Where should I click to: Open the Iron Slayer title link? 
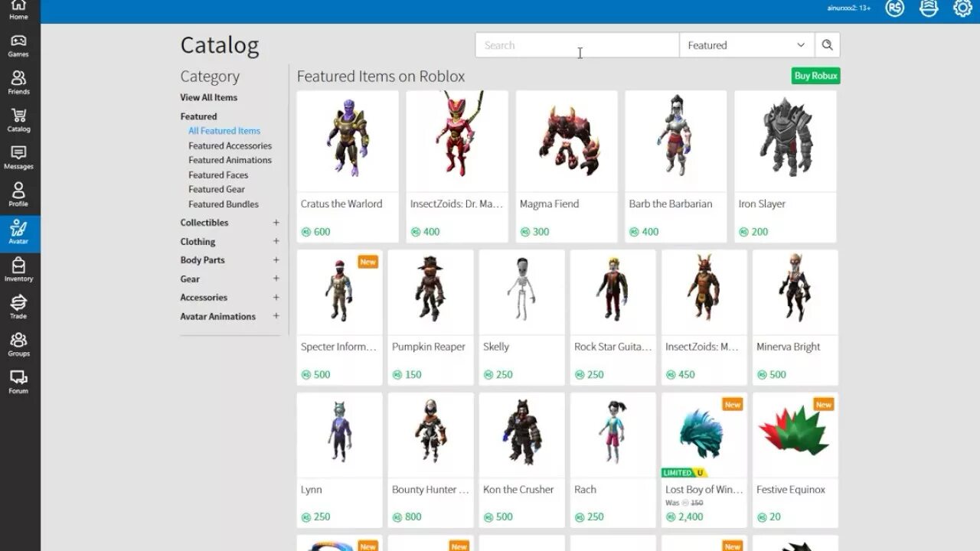click(762, 204)
